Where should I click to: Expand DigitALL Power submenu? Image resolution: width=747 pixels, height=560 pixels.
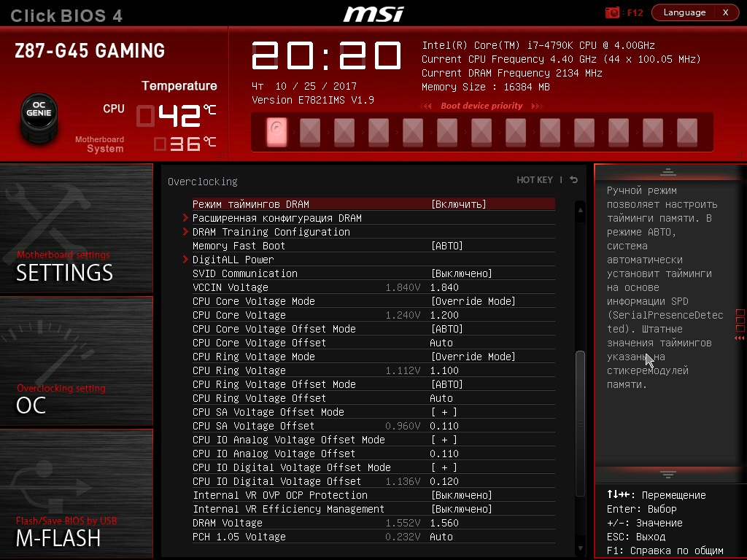coord(233,260)
